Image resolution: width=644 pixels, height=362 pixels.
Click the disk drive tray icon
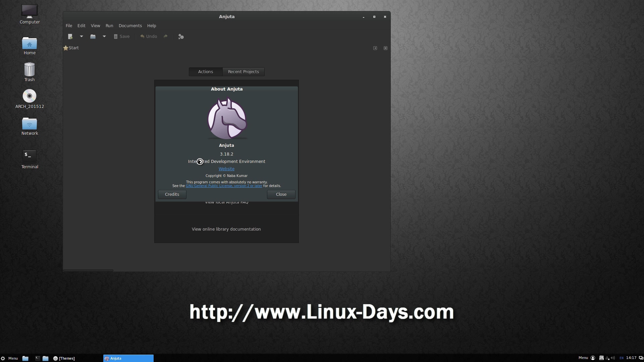click(601, 358)
